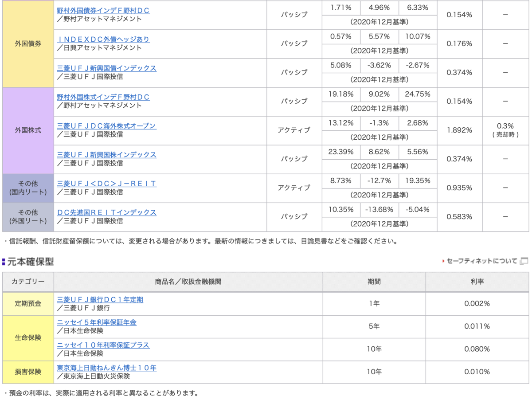Click 0.011% interest rate value
Viewport: 532px width, 400px height.
[477, 326]
